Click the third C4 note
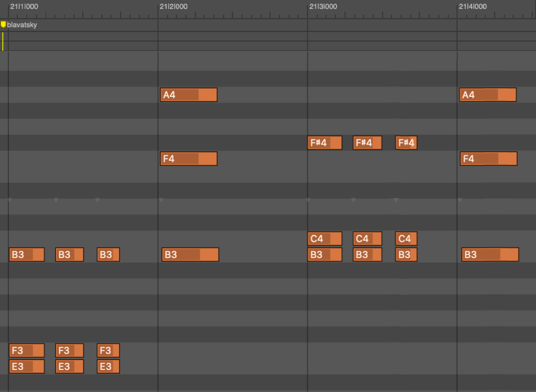 click(407, 239)
